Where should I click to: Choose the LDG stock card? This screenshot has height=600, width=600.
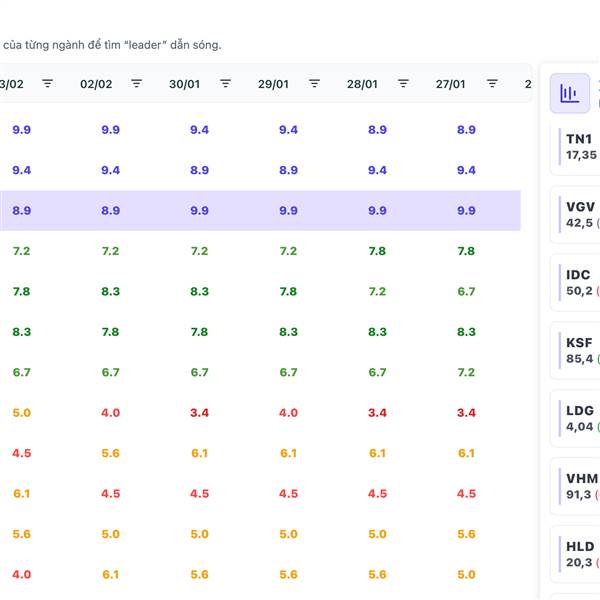[578, 418]
